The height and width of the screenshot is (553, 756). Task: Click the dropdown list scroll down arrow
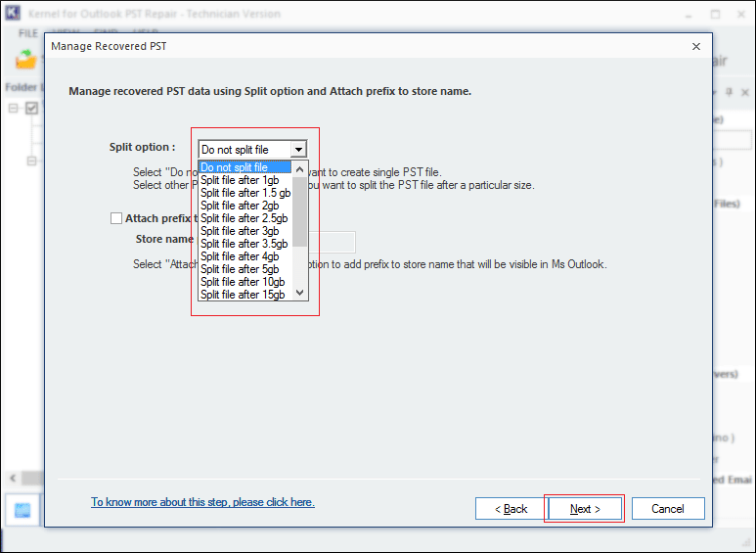tap(299, 293)
